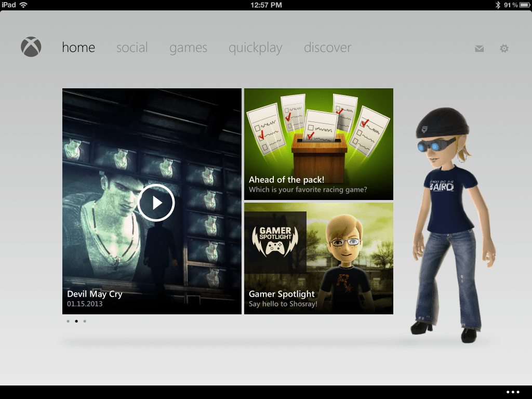Tap the 12:57 PM clock
This screenshot has width=532, height=399.
[x=266, y=5]
